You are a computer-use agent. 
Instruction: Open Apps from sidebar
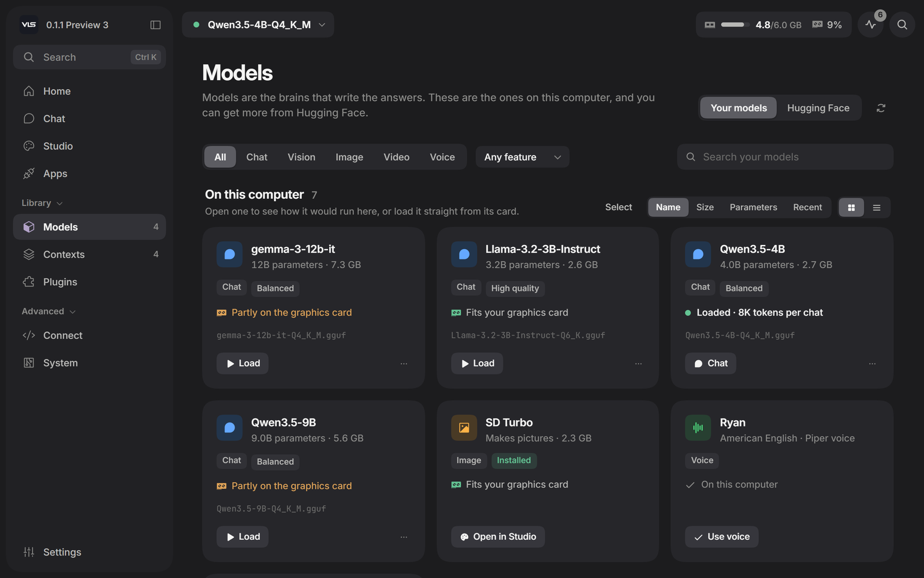click(90, 173)
